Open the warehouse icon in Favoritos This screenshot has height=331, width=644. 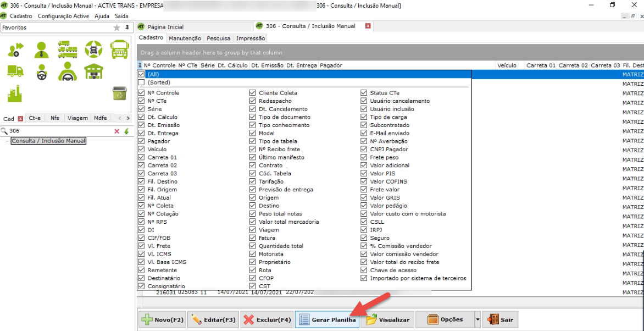tap(93, 71)
